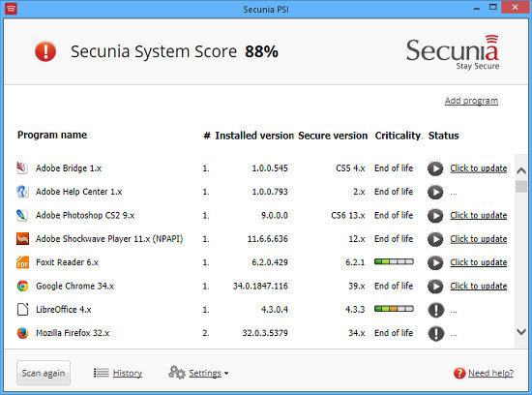
Task: Click ellipsis status in Adobe Help Center row
Action: click(454, 194)
